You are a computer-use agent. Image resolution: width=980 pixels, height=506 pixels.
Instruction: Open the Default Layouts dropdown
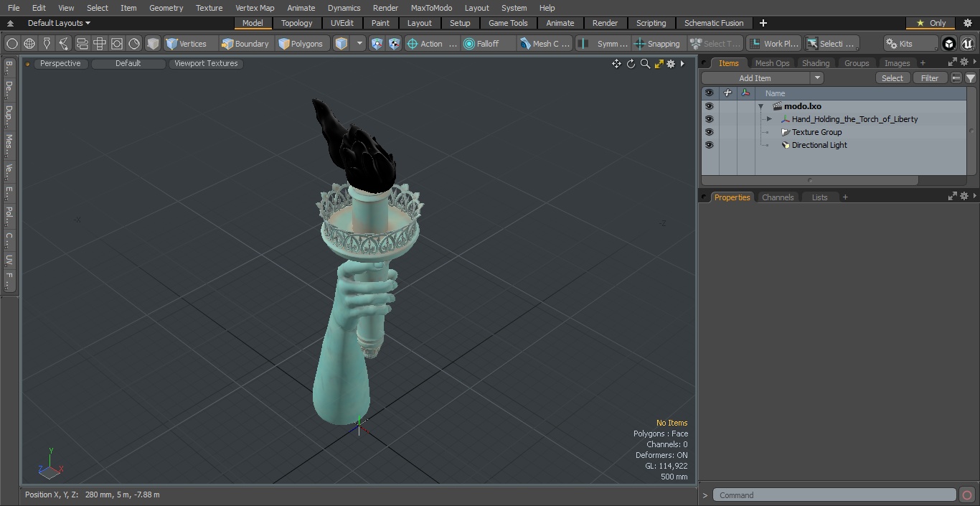coord(59,23)
